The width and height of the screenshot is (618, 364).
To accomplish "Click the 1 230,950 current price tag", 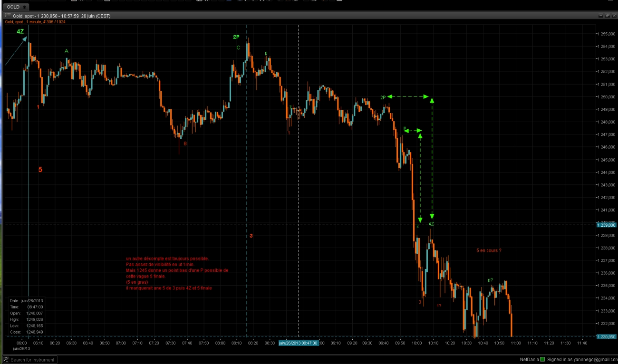I will coord(606,336).
